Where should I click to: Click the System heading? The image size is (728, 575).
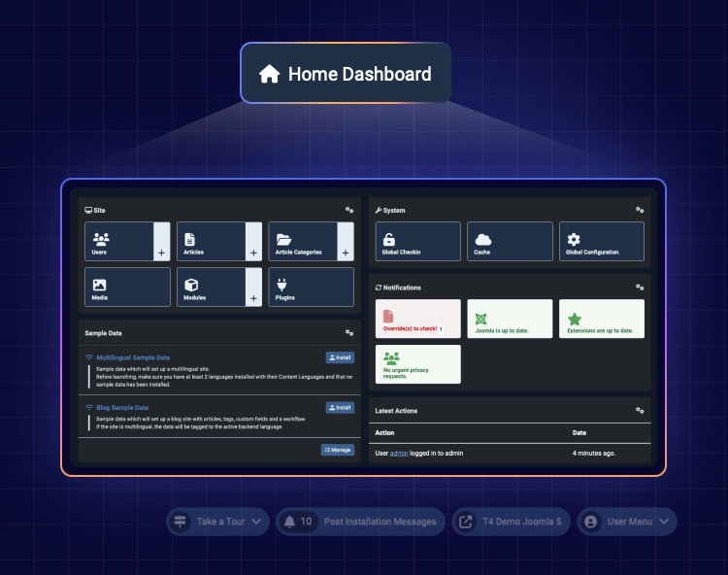394,211
